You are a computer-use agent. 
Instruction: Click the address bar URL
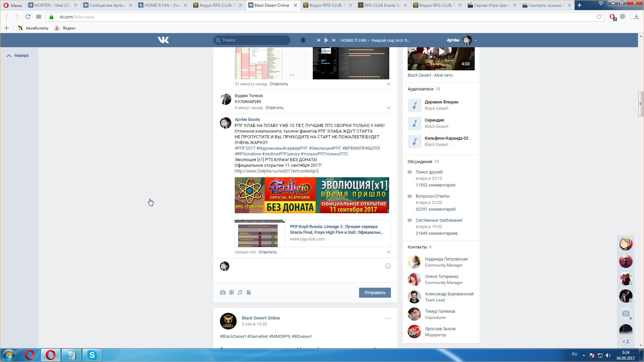coord(77,17)
